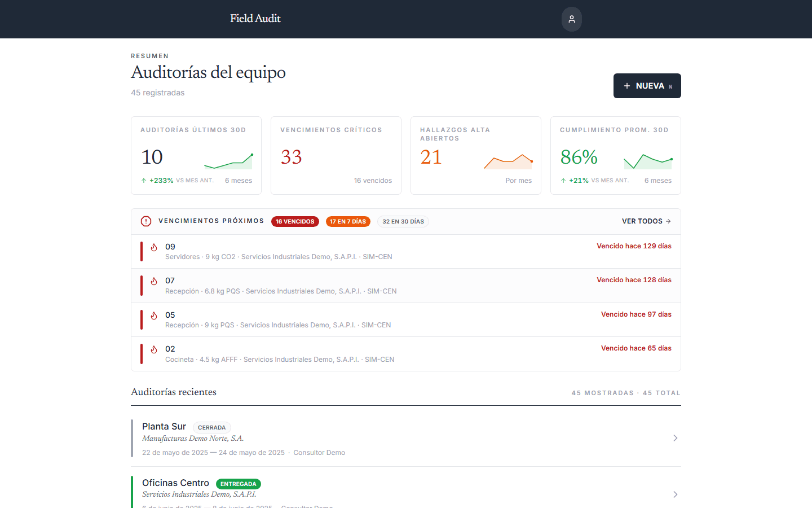
Task: Select the 17 EN 7 DÍAS filter chip
Action: [x=348, y=222]
